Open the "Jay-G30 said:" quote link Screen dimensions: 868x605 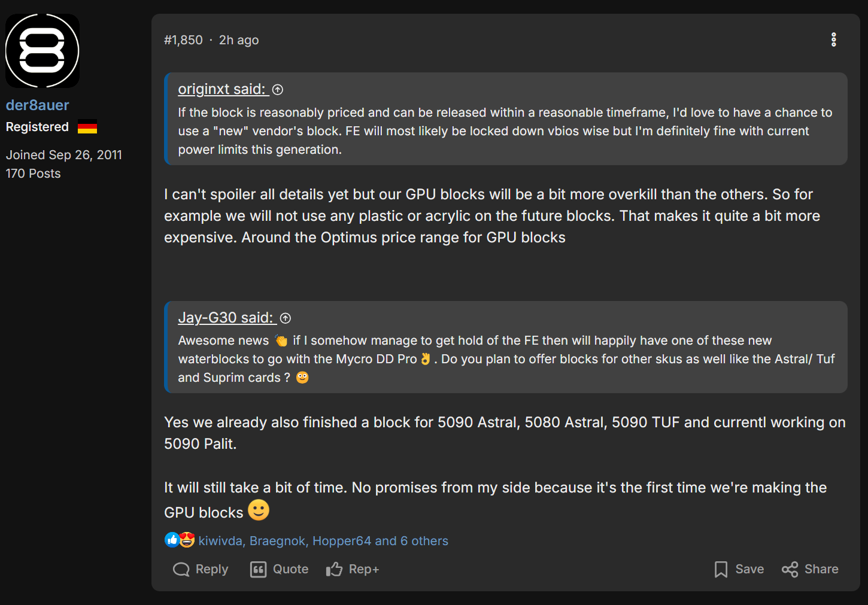coord(226,318)
